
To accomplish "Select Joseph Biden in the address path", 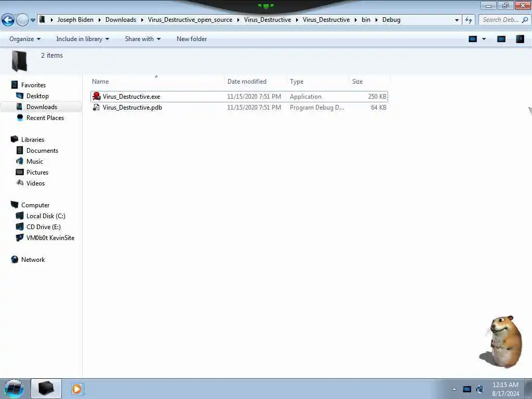I will [75, 20].
